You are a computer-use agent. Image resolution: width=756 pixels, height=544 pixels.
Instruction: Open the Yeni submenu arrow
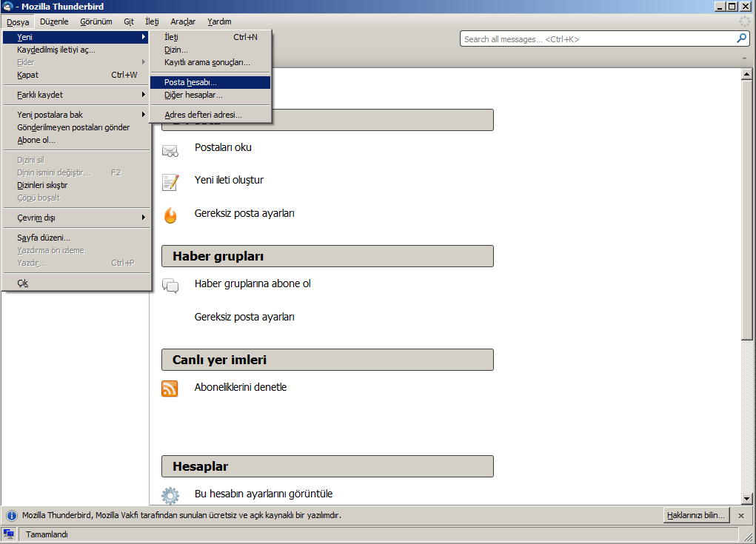point(143,36)
